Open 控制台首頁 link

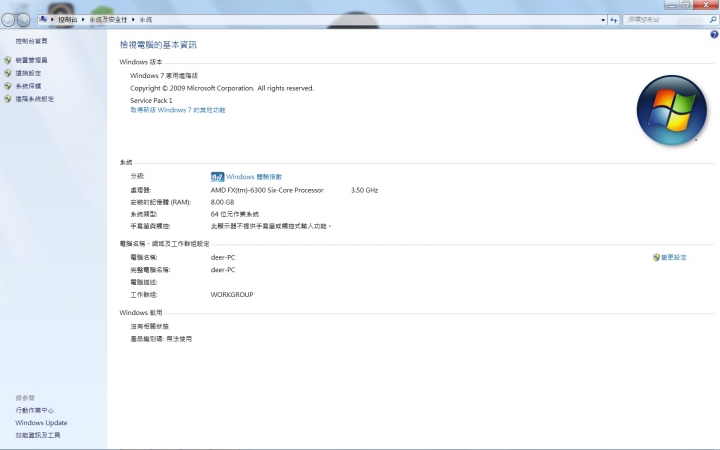(x=31, y=41)
